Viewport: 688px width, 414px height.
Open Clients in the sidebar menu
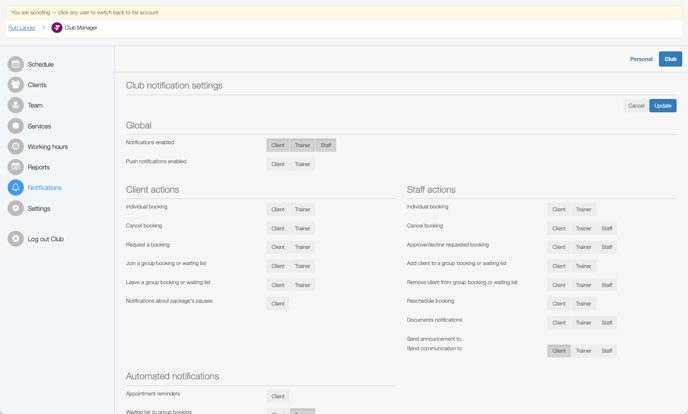click(x=37, y=85)
